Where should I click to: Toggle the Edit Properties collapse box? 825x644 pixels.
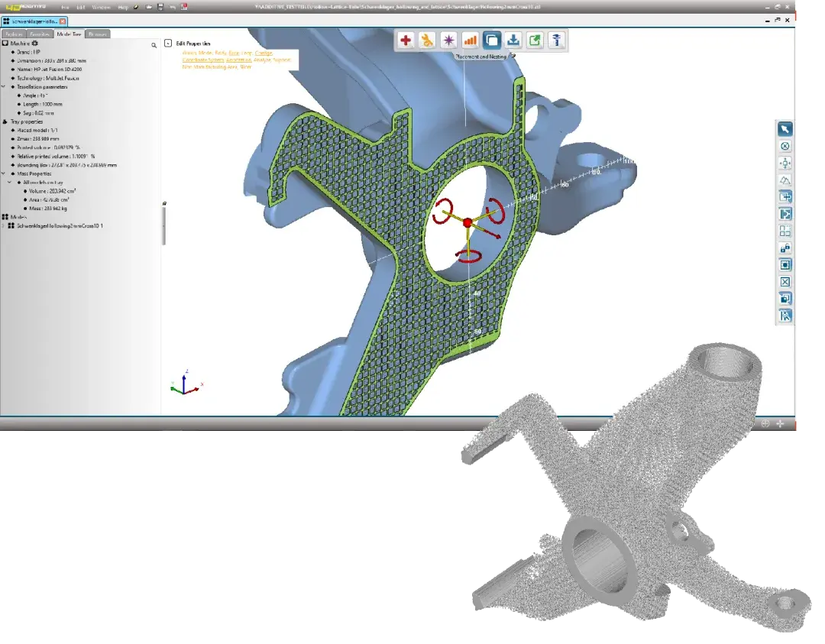click(x=168, y=44)
